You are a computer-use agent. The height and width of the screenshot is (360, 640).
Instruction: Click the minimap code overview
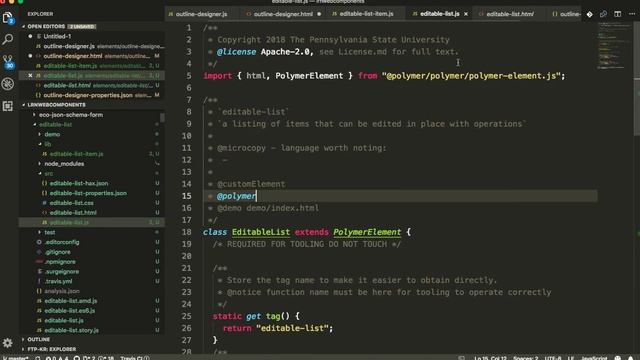614,45
